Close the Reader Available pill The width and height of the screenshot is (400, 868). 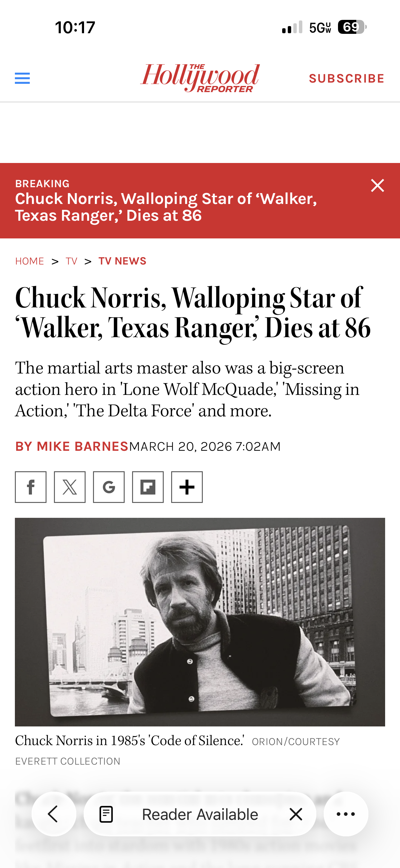click(296, 814)
